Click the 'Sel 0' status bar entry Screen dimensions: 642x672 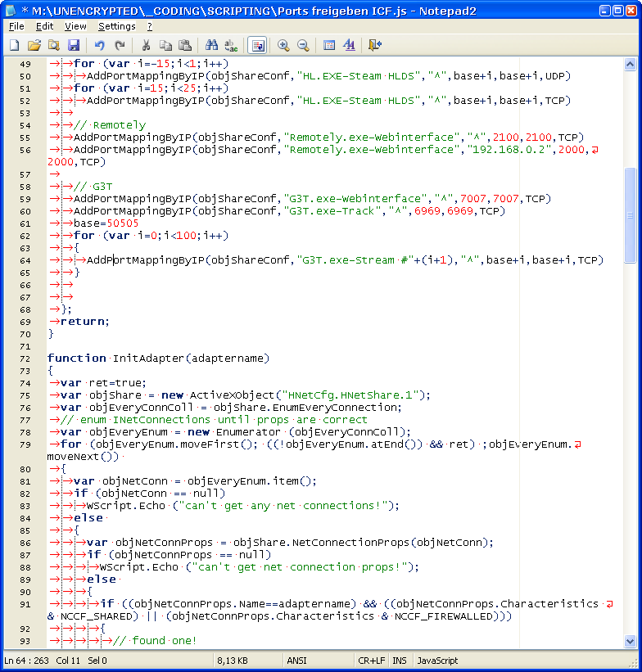point(97,661)
